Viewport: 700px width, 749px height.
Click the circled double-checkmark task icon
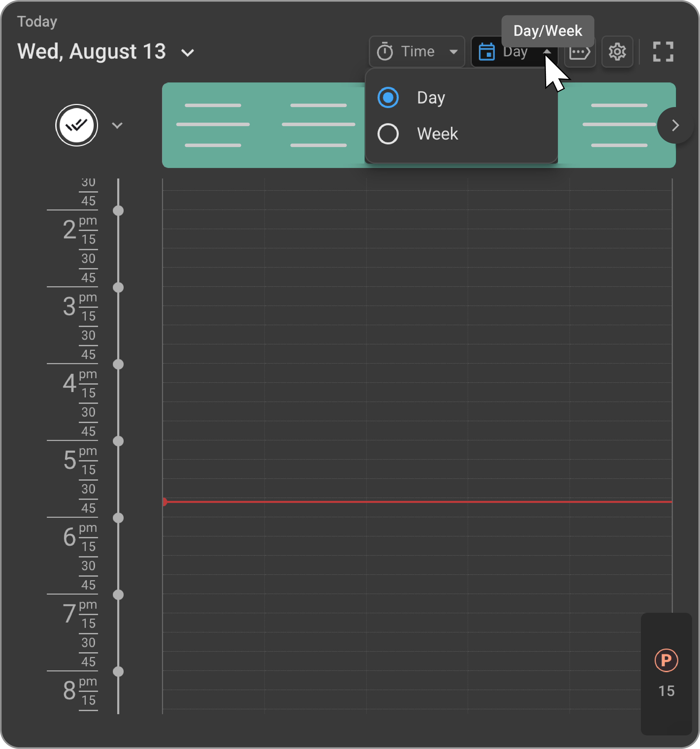point(77,125)
